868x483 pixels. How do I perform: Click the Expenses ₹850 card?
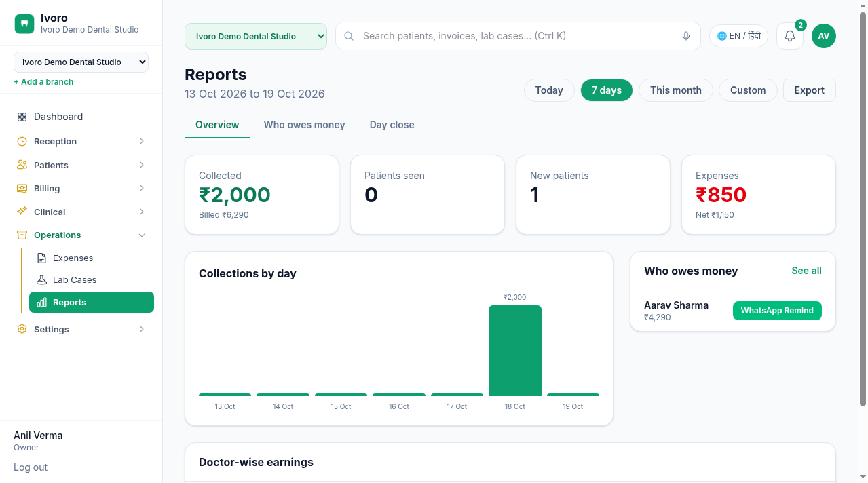[759, 195]
